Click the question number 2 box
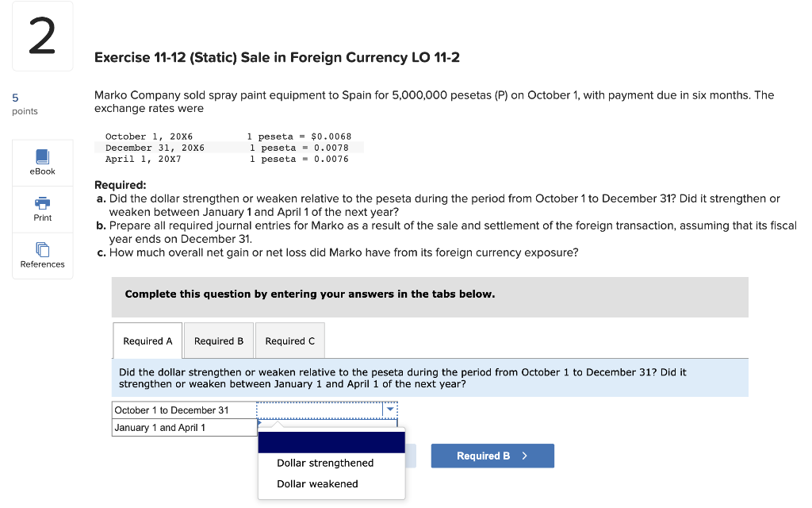This screenshot has width=812, height=508. pos(41,36)
